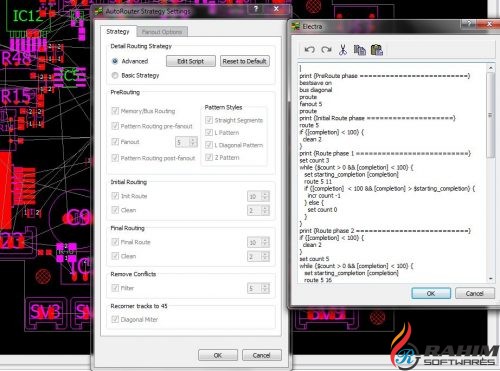Click the Init Route passes stepper

(x=265, y=196)
